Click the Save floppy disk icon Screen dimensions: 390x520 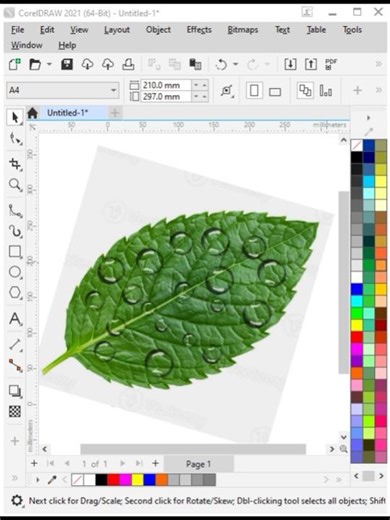pos(67,64)
